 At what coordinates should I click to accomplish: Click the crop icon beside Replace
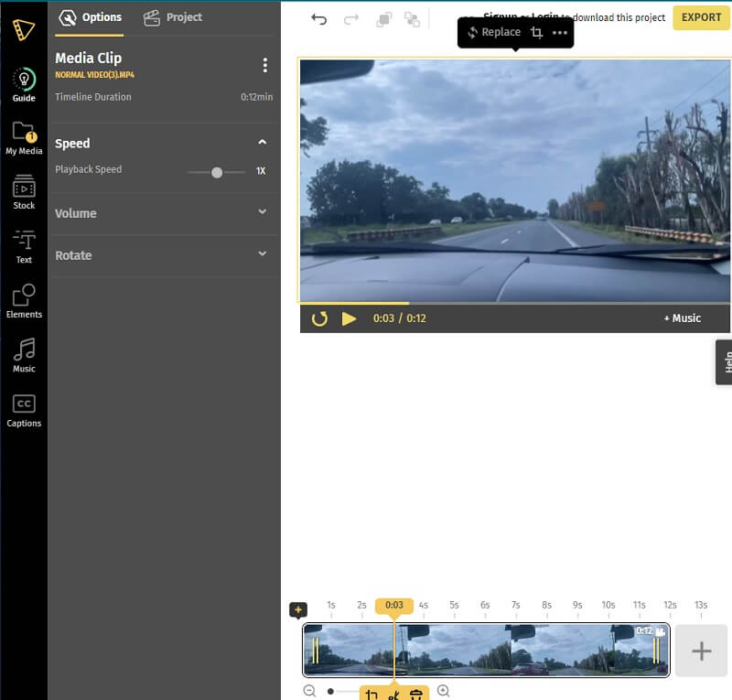[x=537, y=32]
